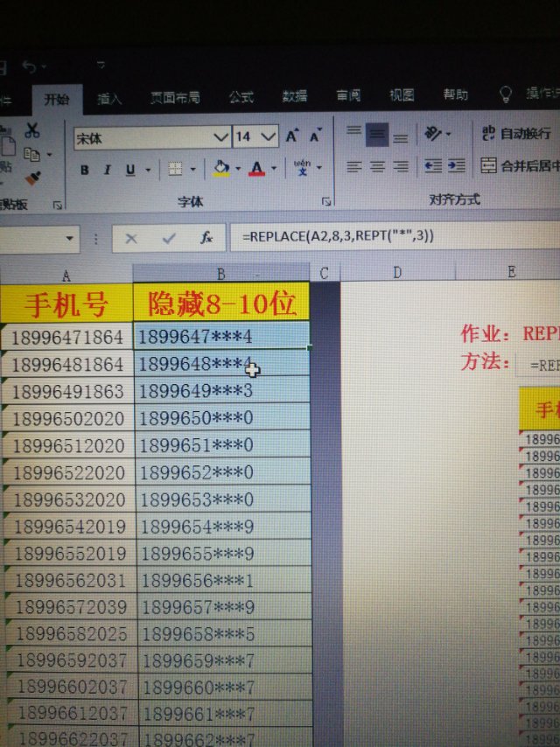Image resolution: width=560 pixels, height=747 pixels.
Task: Click the lightbulb Tell Me icon
Action: pos(505,94)
